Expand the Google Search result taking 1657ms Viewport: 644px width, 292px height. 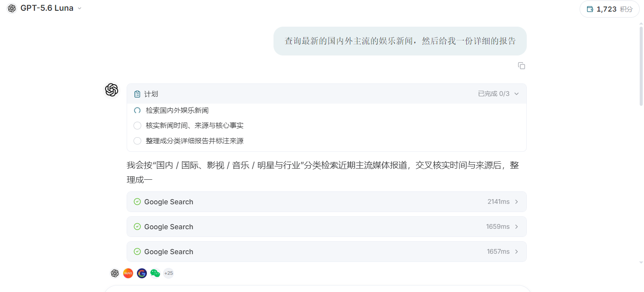tap(326, 252)
